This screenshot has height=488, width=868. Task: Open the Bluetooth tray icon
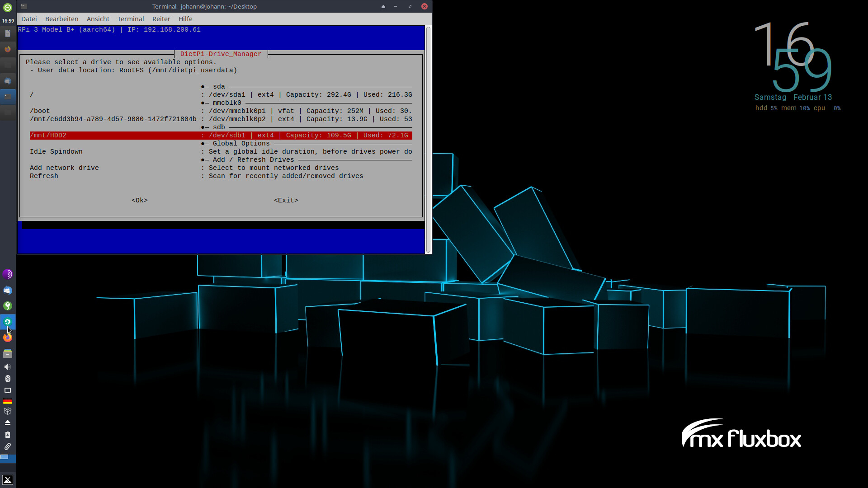[x=8, y=379]
